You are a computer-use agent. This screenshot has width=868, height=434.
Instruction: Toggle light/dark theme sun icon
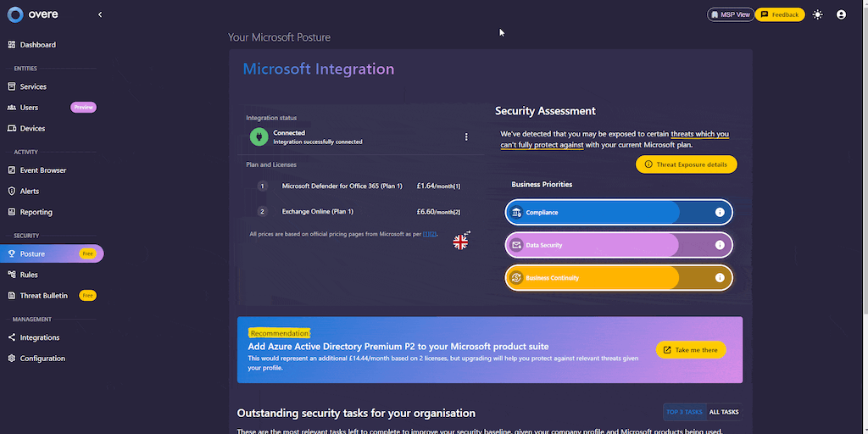(817, 14)
